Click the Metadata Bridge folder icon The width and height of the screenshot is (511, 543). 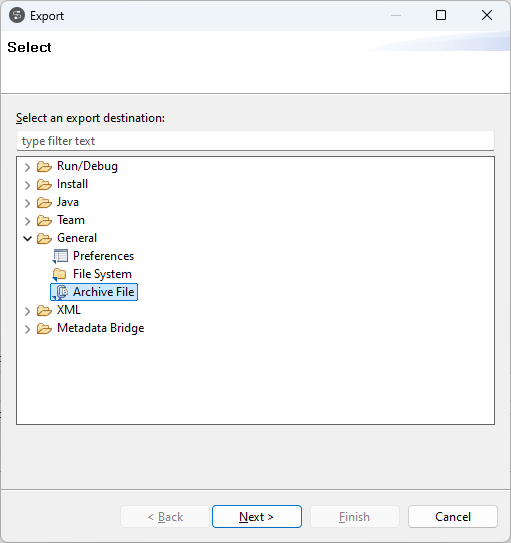[44, 329]
